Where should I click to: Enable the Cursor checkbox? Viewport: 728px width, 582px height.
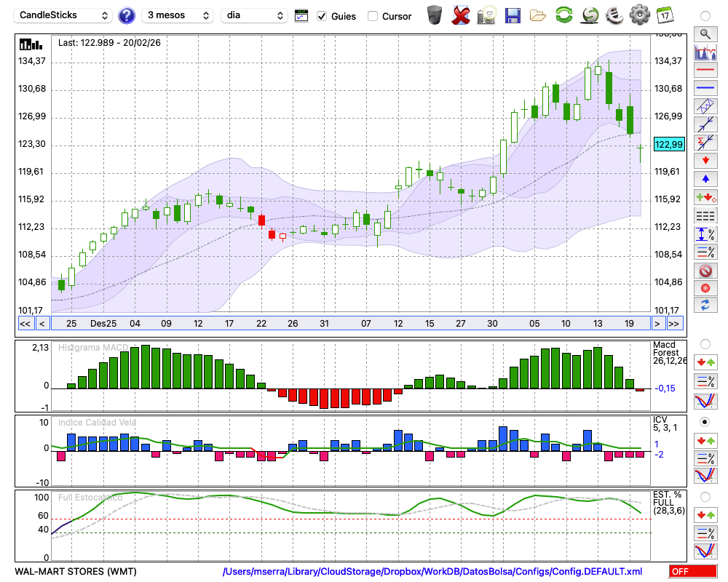(x=373, y=16)
